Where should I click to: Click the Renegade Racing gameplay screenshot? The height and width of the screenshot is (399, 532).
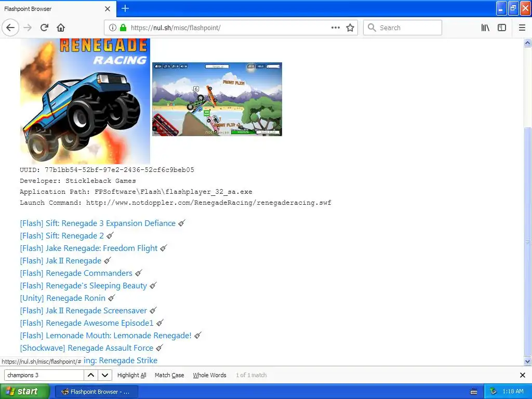[217, 99]
